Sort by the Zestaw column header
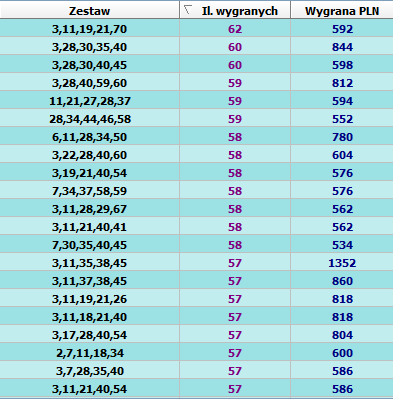393x399 pixels. pyautogui.click(x=89, y=11)
